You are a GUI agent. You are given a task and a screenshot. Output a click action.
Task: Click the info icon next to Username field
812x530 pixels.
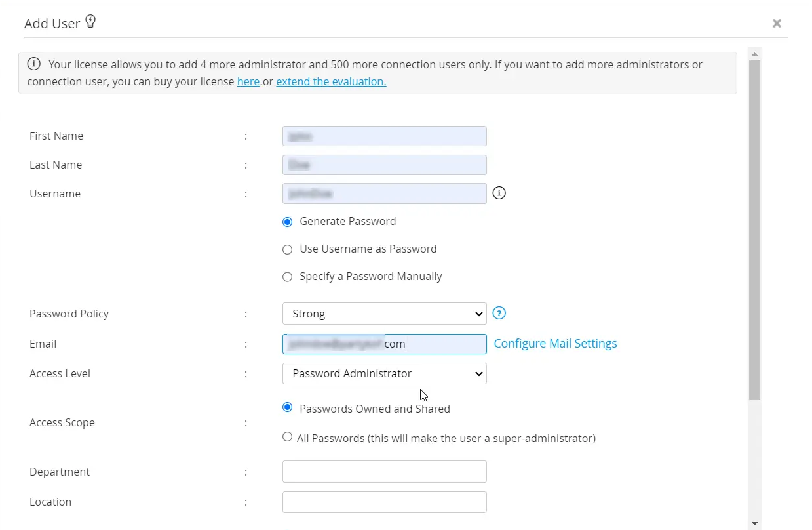[499, 193]
